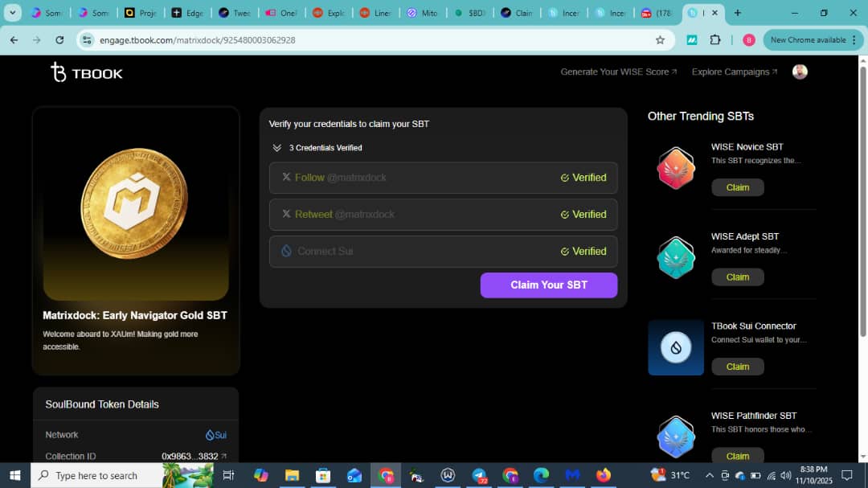Open Firefox from the taskbar

(604, 475)
